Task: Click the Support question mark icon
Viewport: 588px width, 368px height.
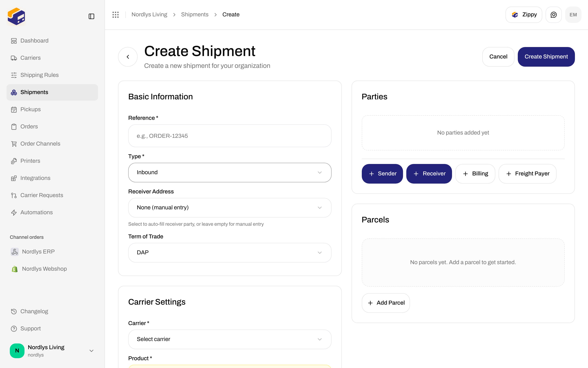Action: tap(14, 329)
